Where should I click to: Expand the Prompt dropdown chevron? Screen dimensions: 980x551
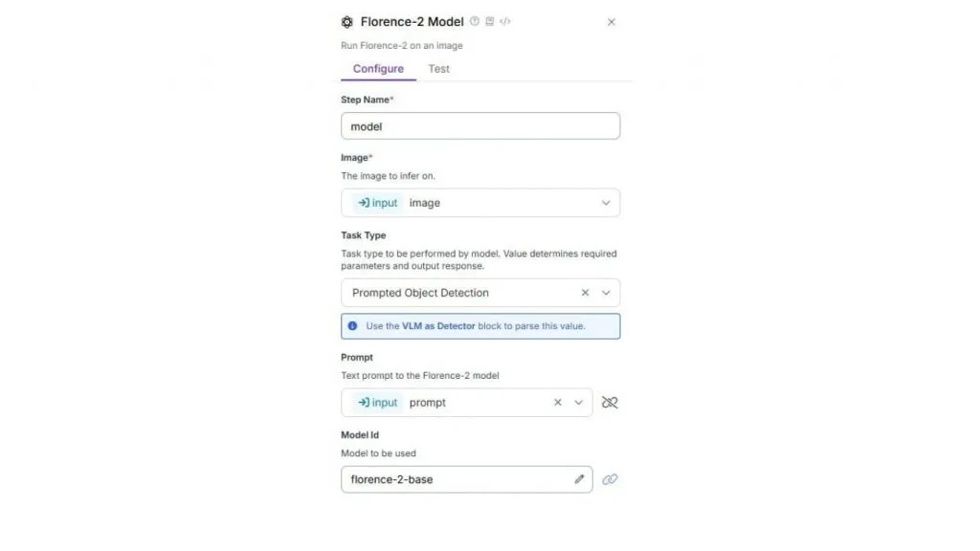tap(579, 403)
